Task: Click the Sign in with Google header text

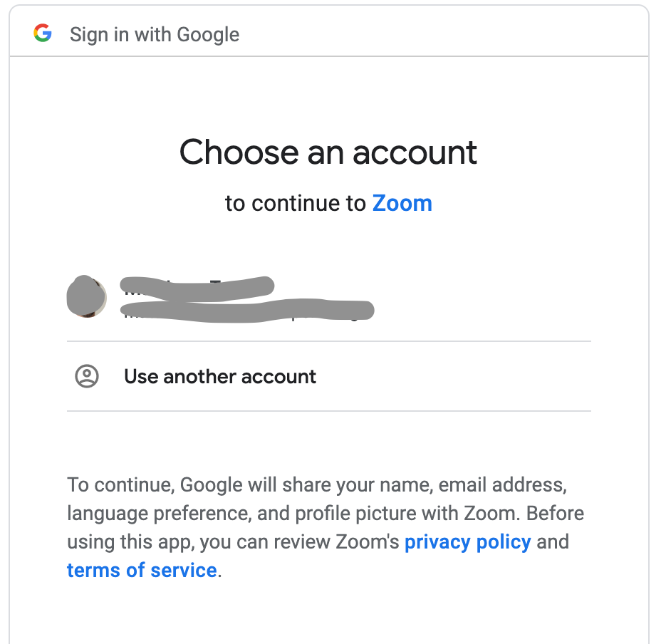Action: pos(155,35)
